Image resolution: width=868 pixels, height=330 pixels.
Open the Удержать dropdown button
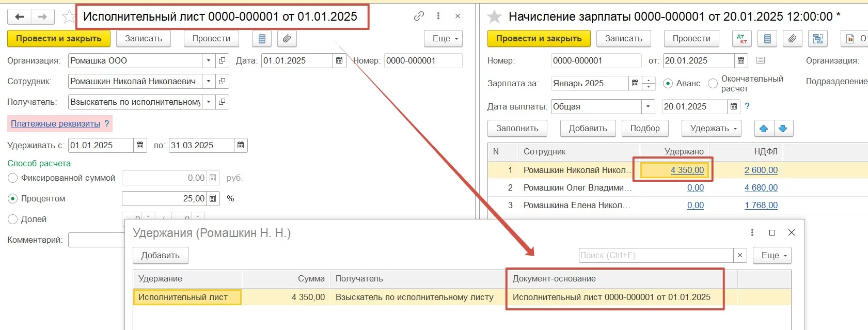point(712,129)
